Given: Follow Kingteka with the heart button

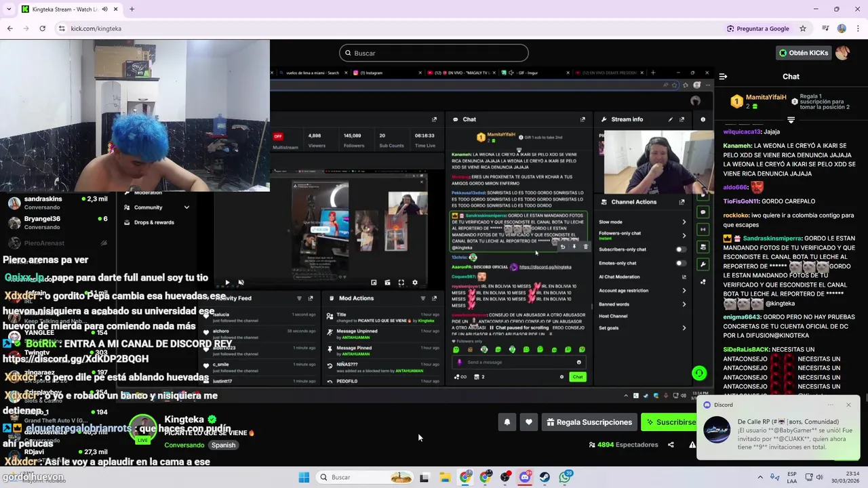Looking at the screenshot, I should pos(529,422).
